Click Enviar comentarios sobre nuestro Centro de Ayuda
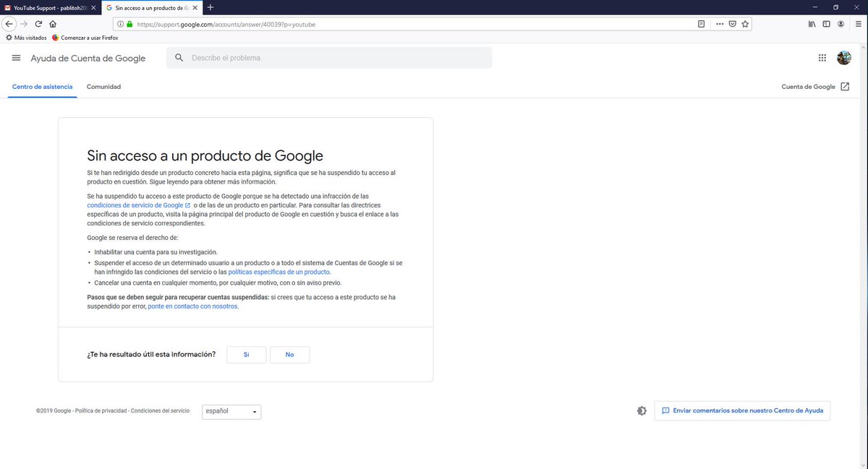The height and width of the screenshot is (469, 868). [x=743, y=410]
